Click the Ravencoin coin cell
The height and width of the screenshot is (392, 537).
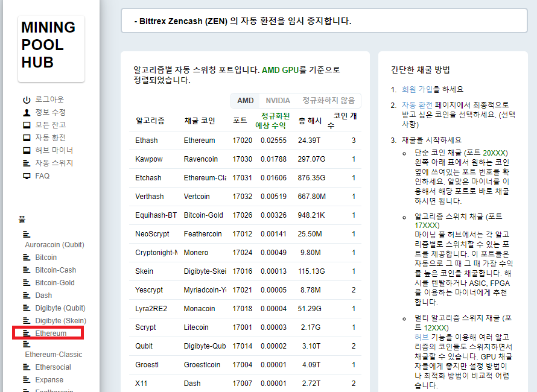[x=201, y=159]
